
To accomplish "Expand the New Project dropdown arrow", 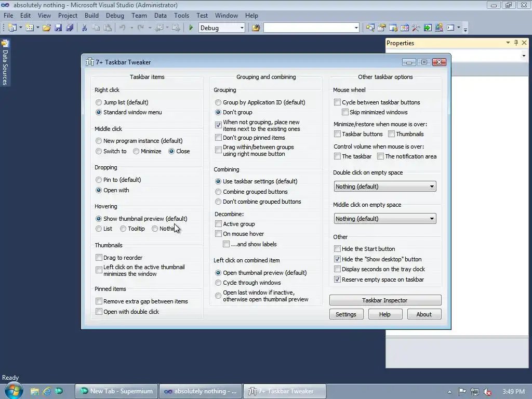I will click(21, 28).
